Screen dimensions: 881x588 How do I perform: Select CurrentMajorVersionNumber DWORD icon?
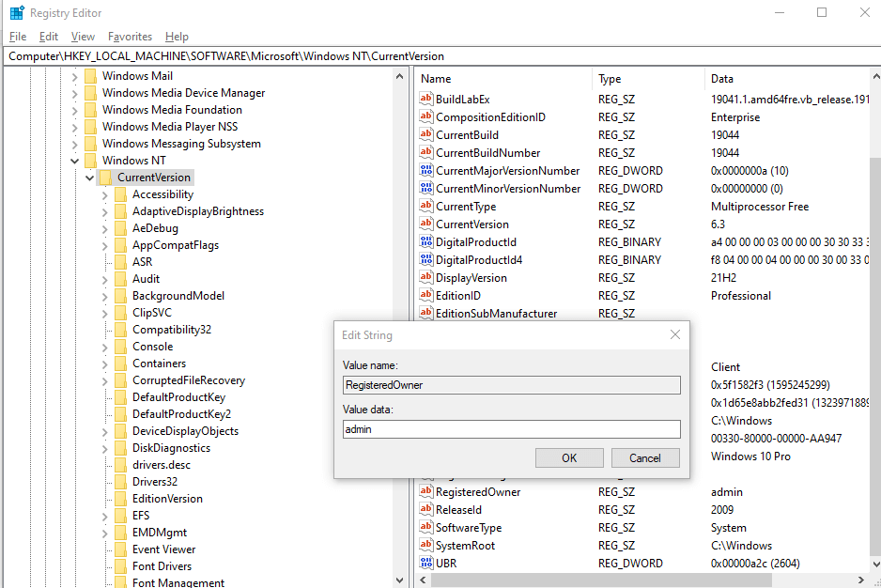(426, 170)
